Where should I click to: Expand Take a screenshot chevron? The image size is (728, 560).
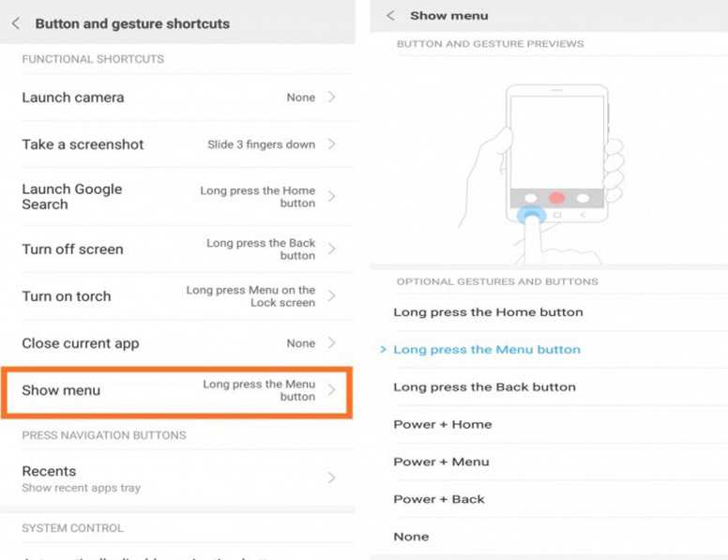[331, 144]
